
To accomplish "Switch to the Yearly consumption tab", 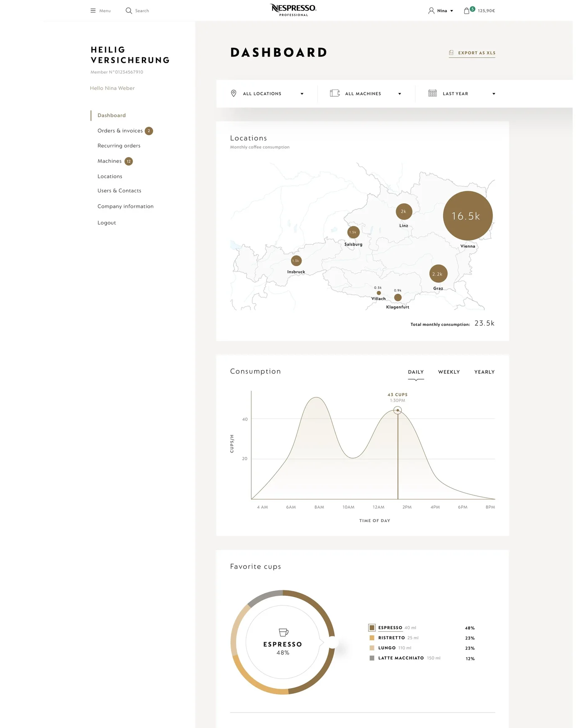I will coord(484,372).
